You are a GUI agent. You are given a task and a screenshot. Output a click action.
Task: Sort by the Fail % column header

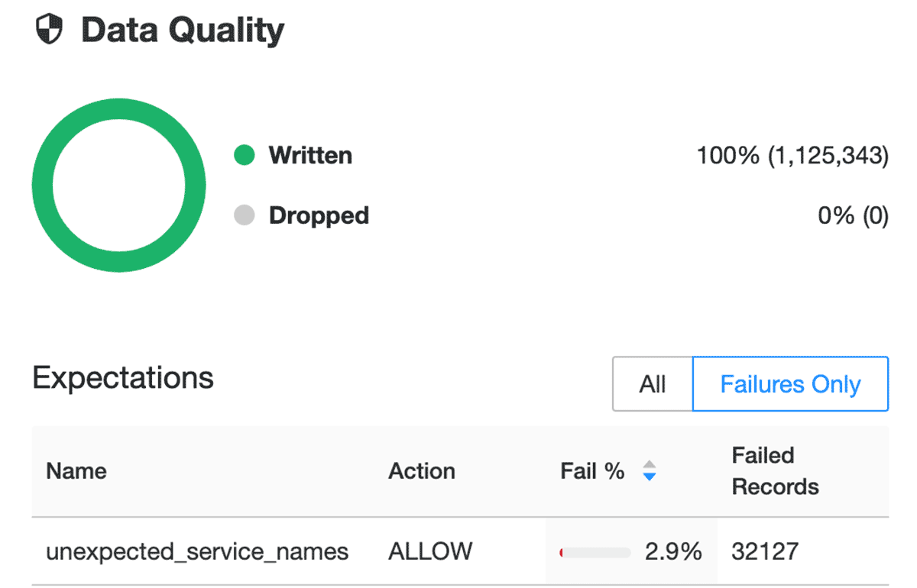tap(592, 471)
